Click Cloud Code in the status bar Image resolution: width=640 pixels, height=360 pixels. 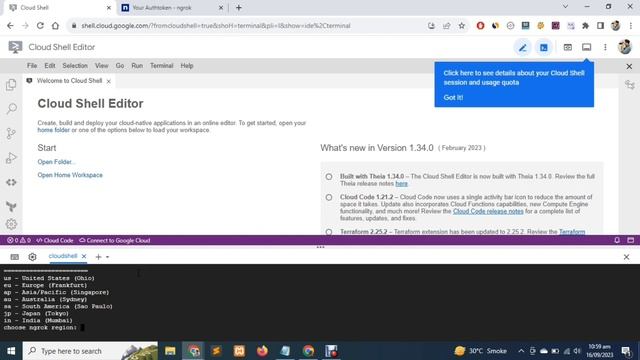click(x=55, y=240)
